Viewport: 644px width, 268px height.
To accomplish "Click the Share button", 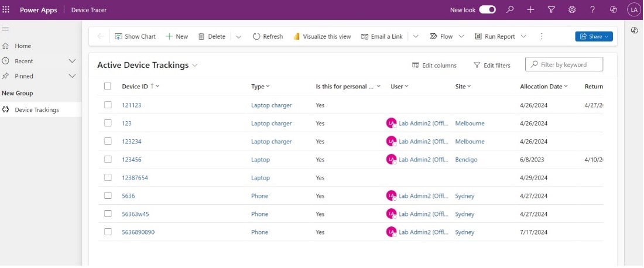I will point(594,36).
